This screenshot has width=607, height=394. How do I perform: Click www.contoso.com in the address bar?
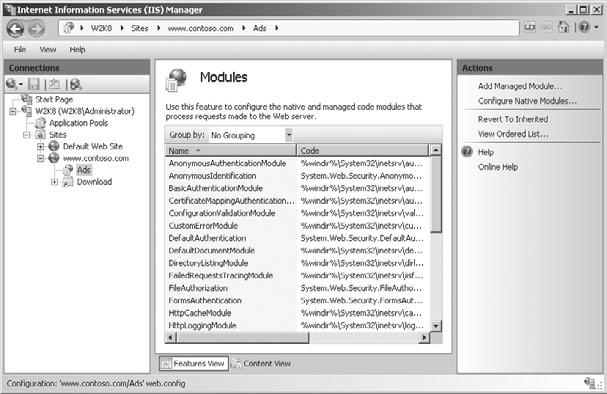(x=201, y=28)
